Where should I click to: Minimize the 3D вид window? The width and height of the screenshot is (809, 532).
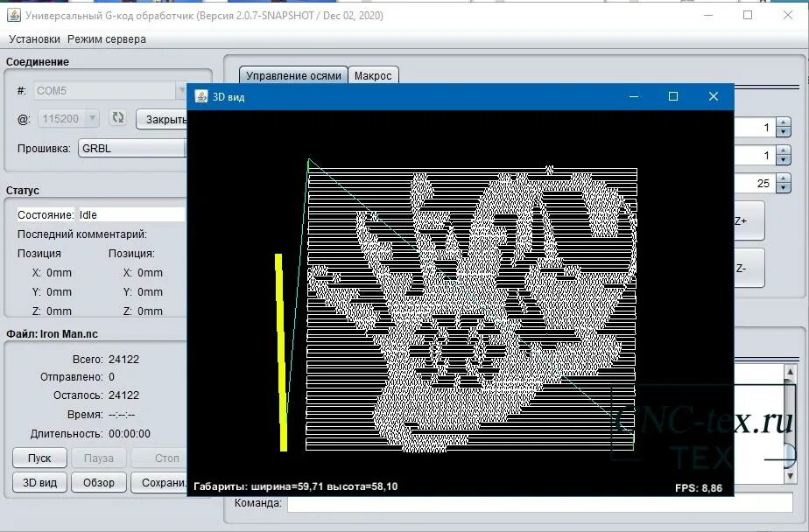coord(634,96)
